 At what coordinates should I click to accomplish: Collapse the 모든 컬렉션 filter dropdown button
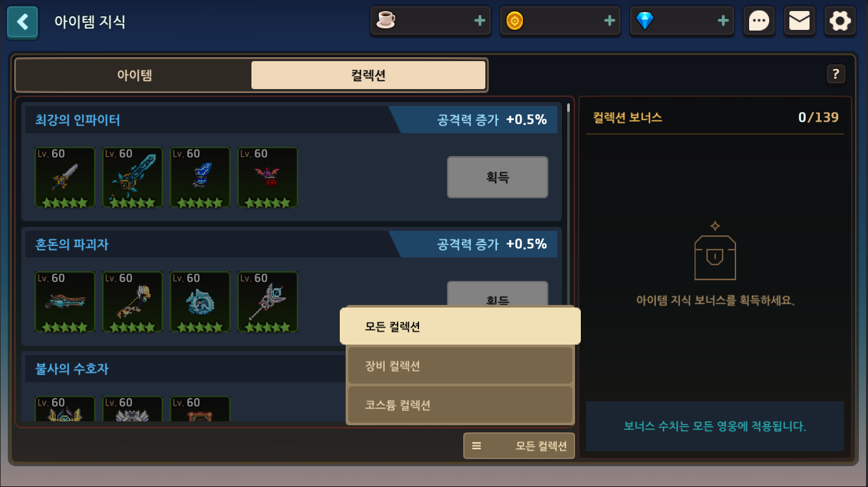[519, 446]
